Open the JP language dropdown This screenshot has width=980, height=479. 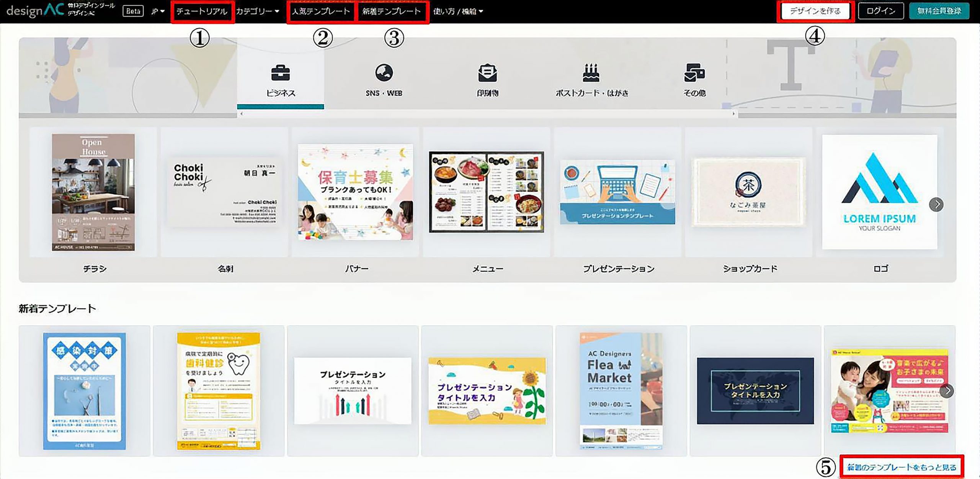(157, 11)
